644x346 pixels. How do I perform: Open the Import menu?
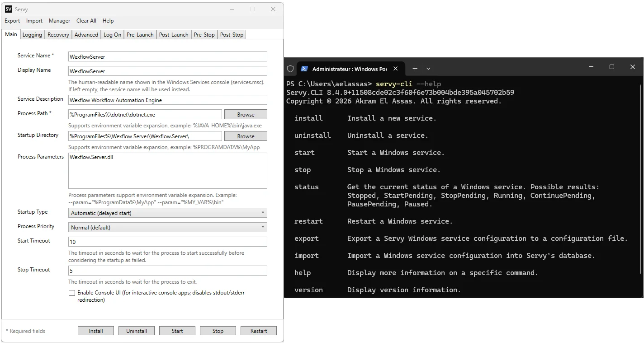coord(34,21)
